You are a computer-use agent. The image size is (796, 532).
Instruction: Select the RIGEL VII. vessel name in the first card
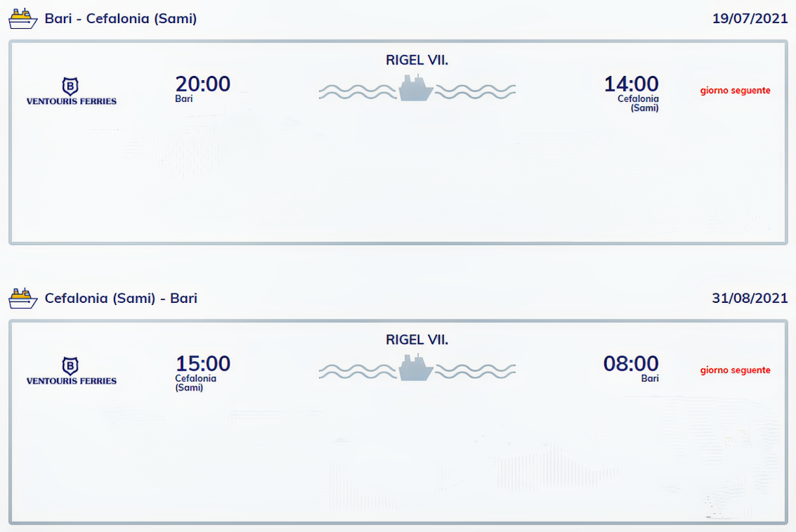tap(417, 60)
